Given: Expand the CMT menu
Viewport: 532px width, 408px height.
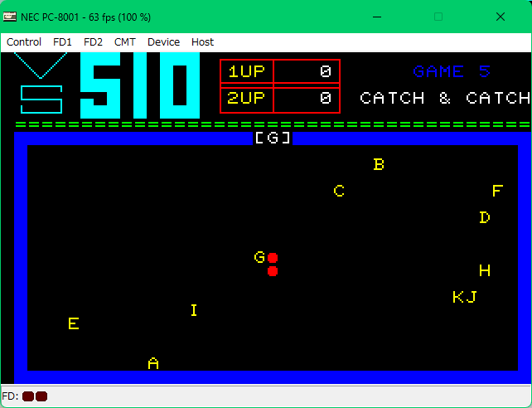Looking at the screenshot, I should click(x=125, y=41).
